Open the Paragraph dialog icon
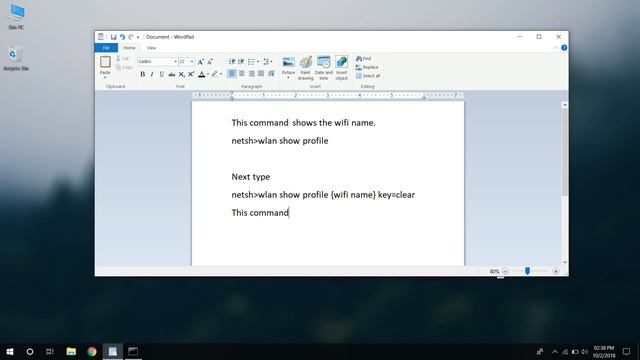 (x=271, y=73)
